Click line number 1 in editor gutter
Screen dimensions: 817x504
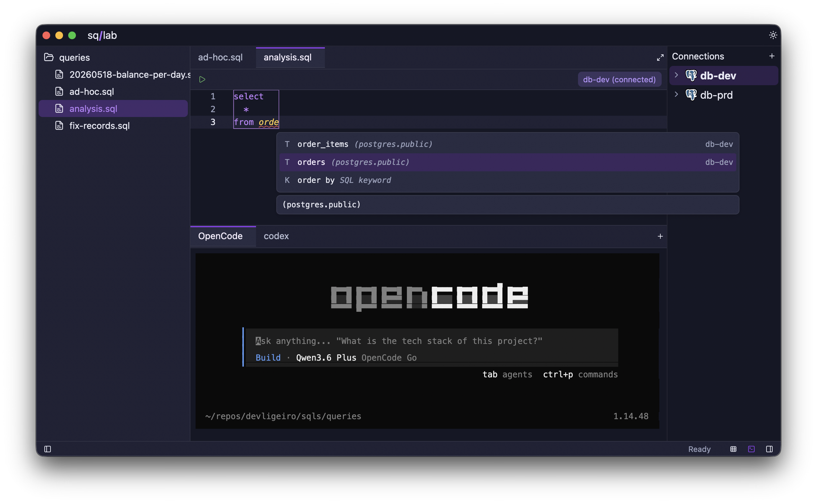[x=213, y=96]
